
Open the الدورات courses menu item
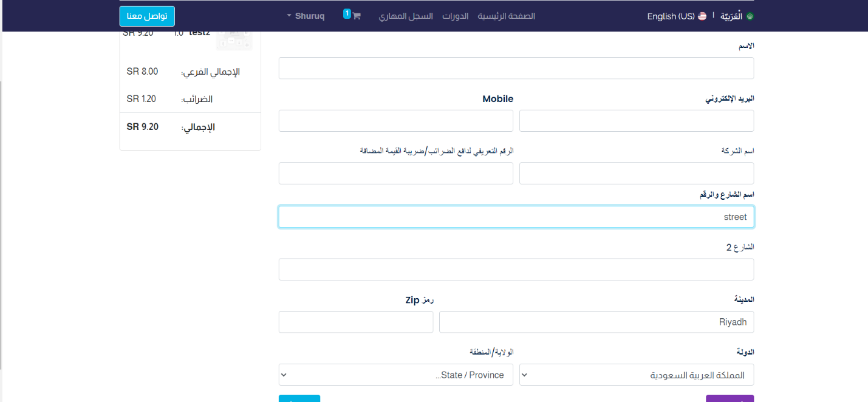pyautogui.click(x=455, y=16)
